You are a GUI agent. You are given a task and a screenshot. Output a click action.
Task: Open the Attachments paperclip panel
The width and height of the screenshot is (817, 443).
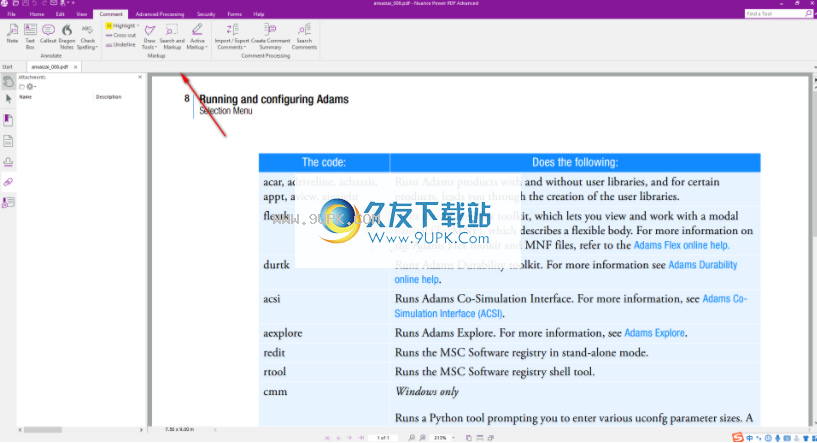click(x=8, y=182)
